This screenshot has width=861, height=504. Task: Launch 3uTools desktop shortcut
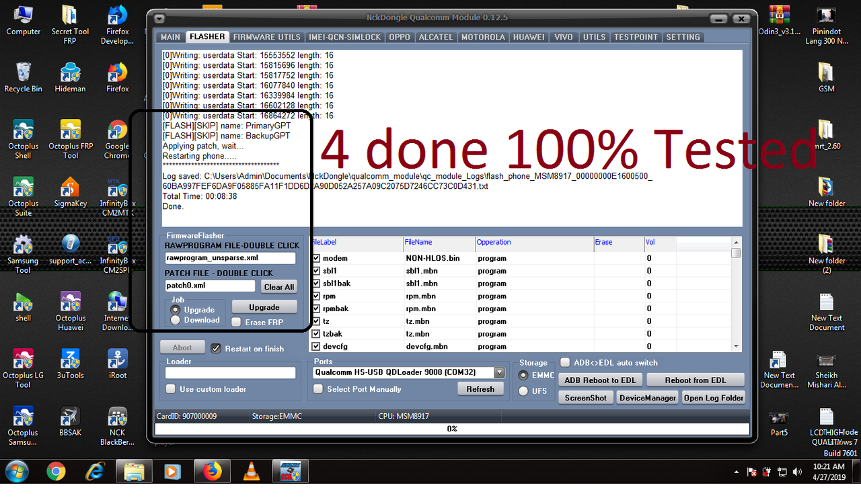tap(70, 364)
